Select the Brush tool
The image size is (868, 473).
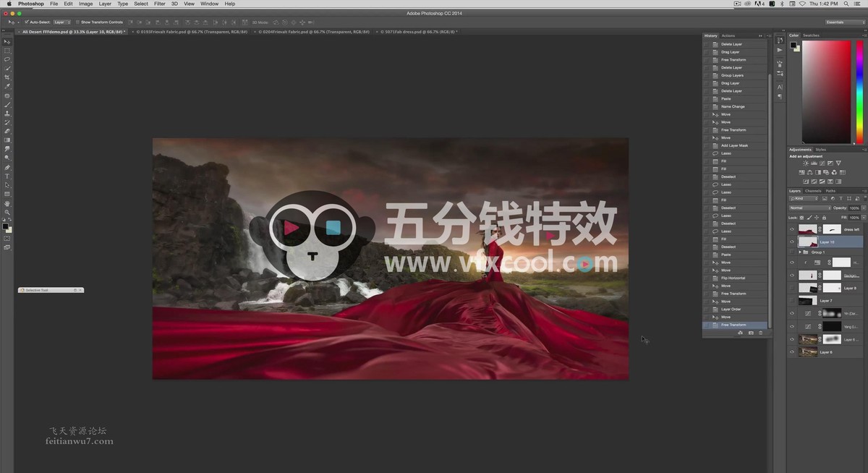7,105
